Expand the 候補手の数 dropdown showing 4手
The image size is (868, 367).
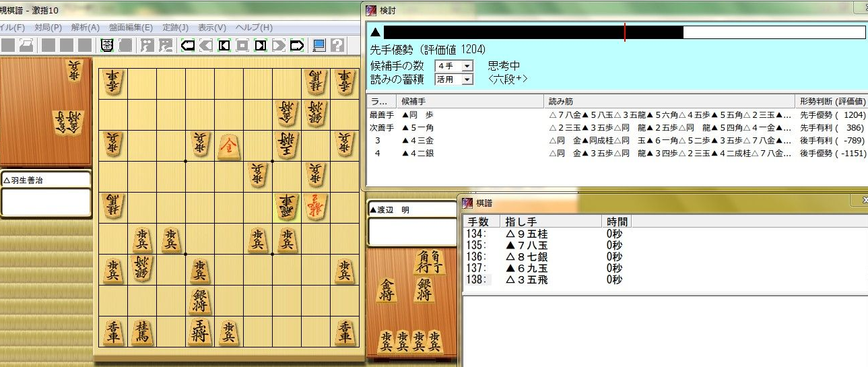[467, 66]
